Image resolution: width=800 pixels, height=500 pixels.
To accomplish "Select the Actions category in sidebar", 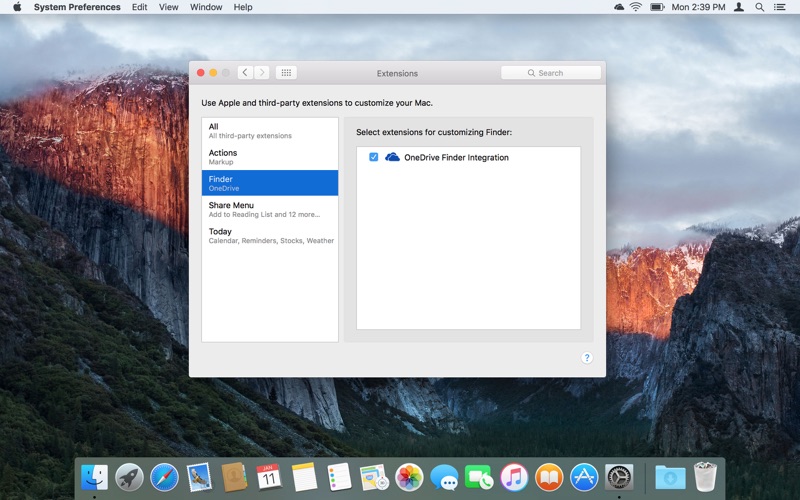I will (270, 157).
